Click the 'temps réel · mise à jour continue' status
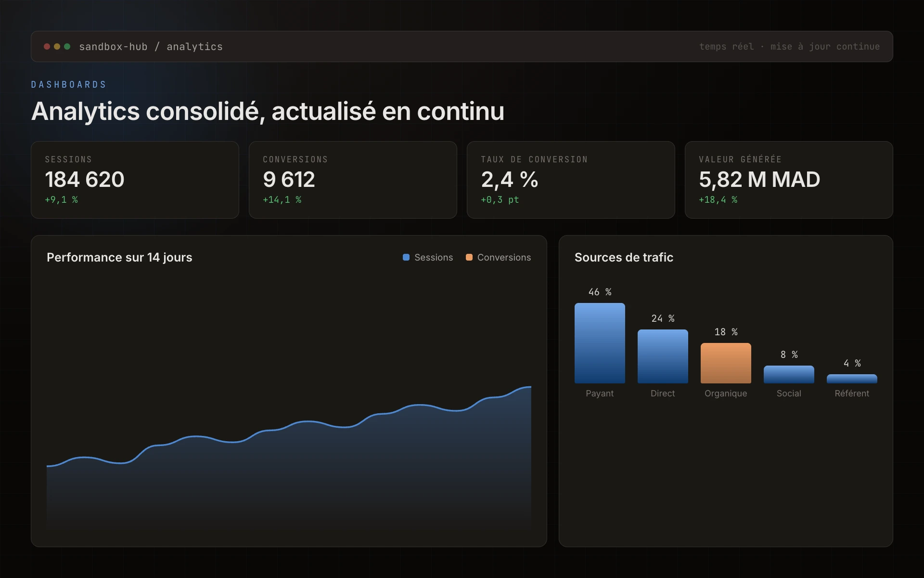 coord(789,47)
